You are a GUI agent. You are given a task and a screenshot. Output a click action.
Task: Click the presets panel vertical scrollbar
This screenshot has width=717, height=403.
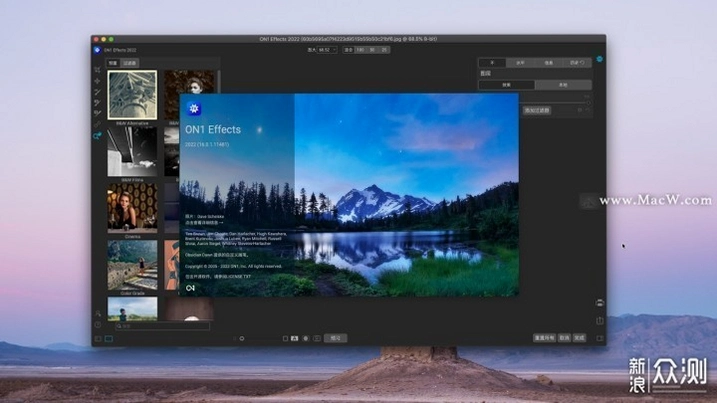[x=219, y=82]
